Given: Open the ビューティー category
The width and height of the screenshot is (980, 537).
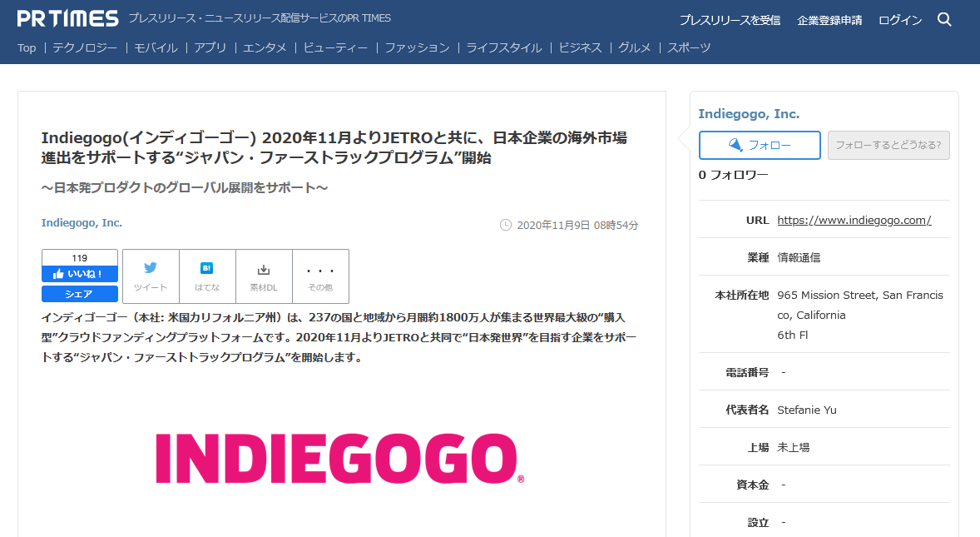Looking at the screenshot, I should tap(335, 48).
